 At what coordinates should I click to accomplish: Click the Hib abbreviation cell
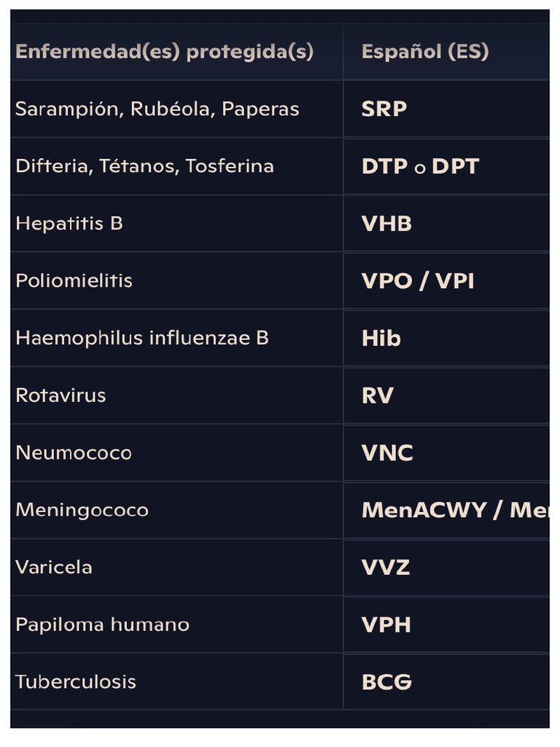[381, 338]
